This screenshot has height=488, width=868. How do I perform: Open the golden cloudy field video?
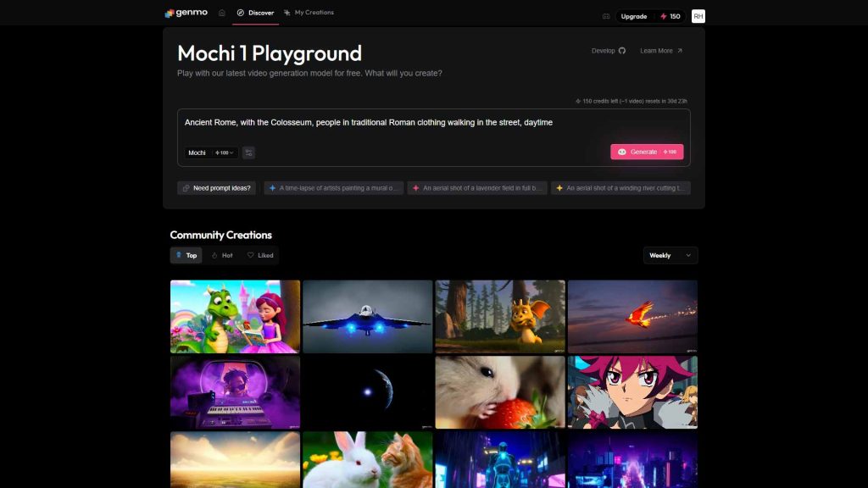coord(236,460)
